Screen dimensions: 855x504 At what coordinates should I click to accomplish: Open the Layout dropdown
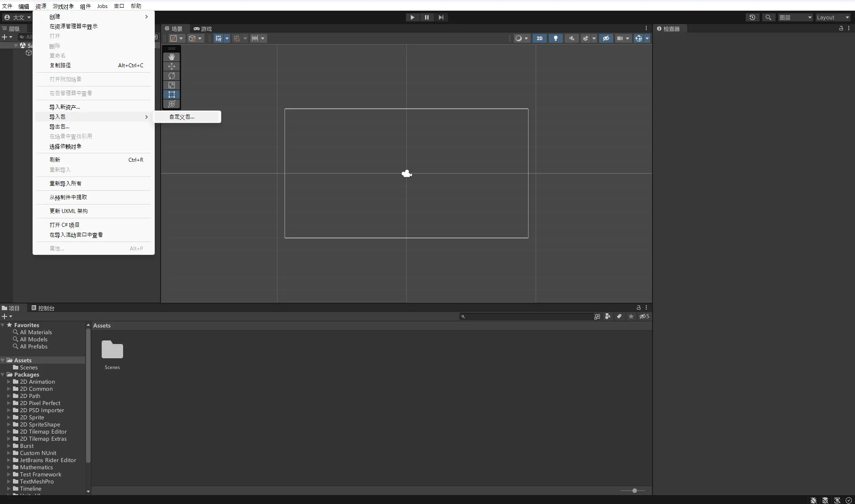click(x=832, y=17)
